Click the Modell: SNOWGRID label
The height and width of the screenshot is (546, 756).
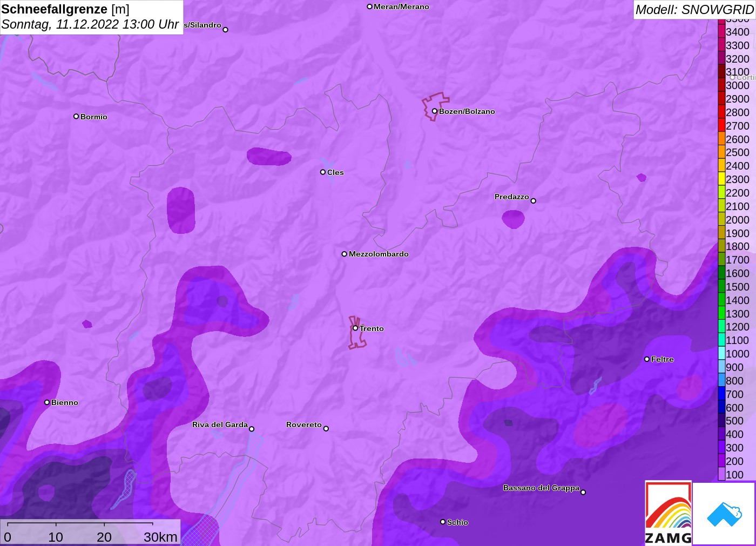[694, 10]
